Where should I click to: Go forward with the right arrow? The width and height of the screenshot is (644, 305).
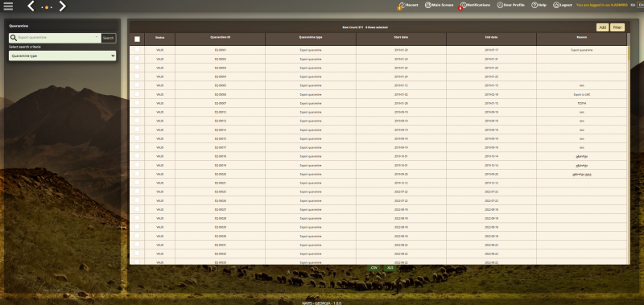[63, 6]
